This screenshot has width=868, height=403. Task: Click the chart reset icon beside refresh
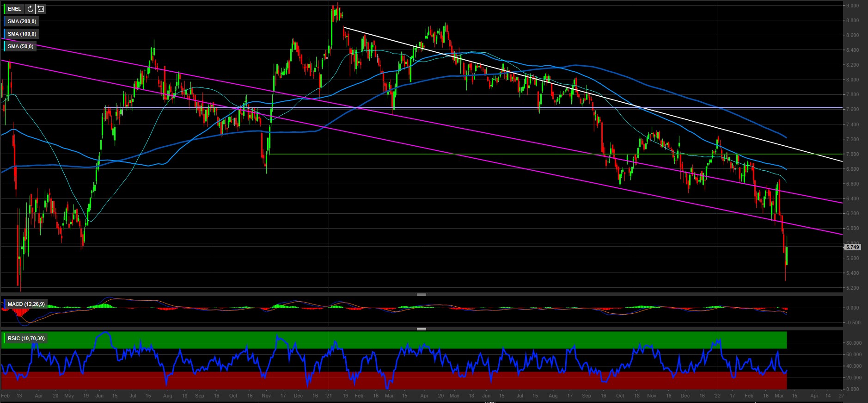pyautogui.click(x=41, y=9)
